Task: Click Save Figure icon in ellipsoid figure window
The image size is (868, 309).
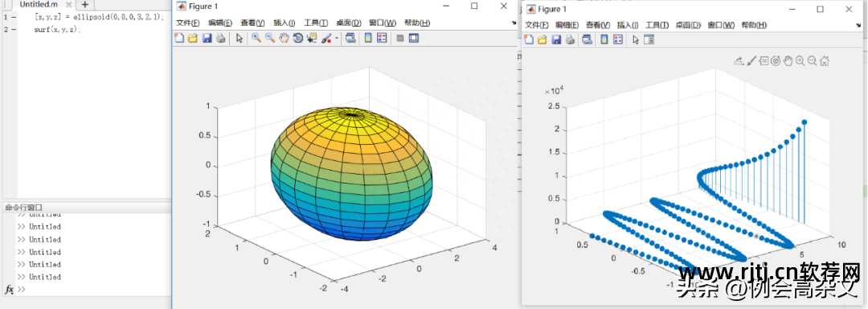Action: [207, 38]
